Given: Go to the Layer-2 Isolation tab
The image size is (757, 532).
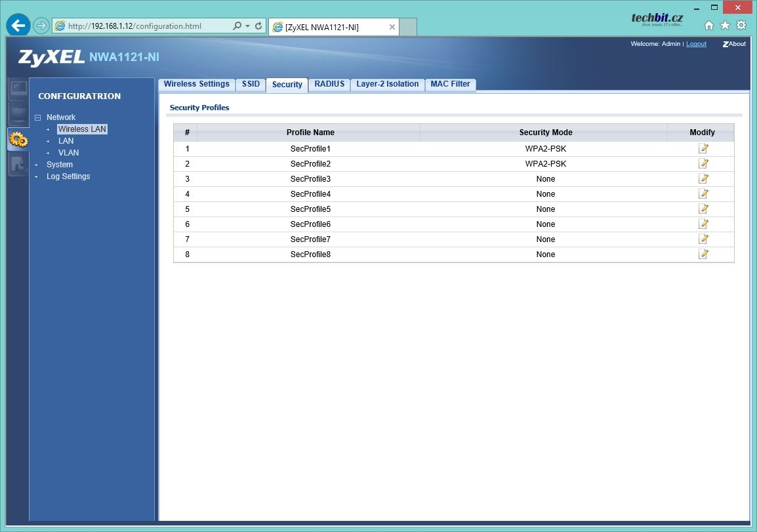Looking at the screenshot, I should pos(387,85).
